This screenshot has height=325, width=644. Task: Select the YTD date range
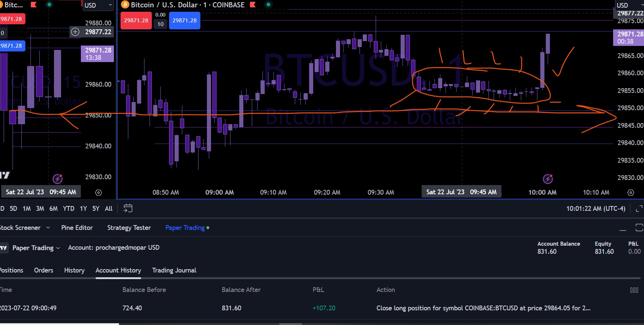click(x=68, y=209)
